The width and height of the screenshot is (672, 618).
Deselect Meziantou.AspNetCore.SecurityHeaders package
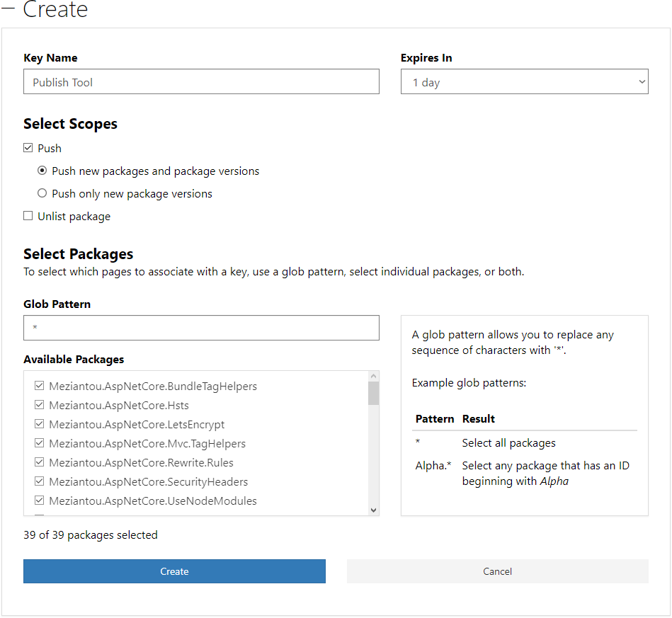coord(40,482)
